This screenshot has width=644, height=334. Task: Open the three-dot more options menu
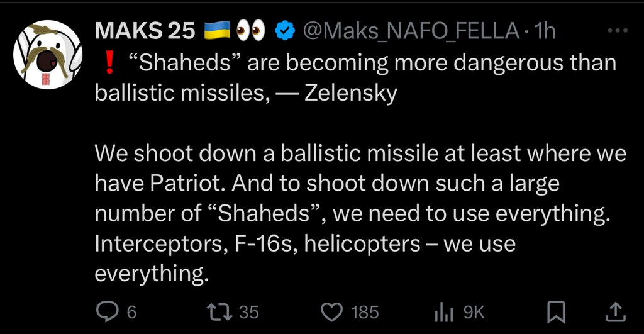coord(619,31)
